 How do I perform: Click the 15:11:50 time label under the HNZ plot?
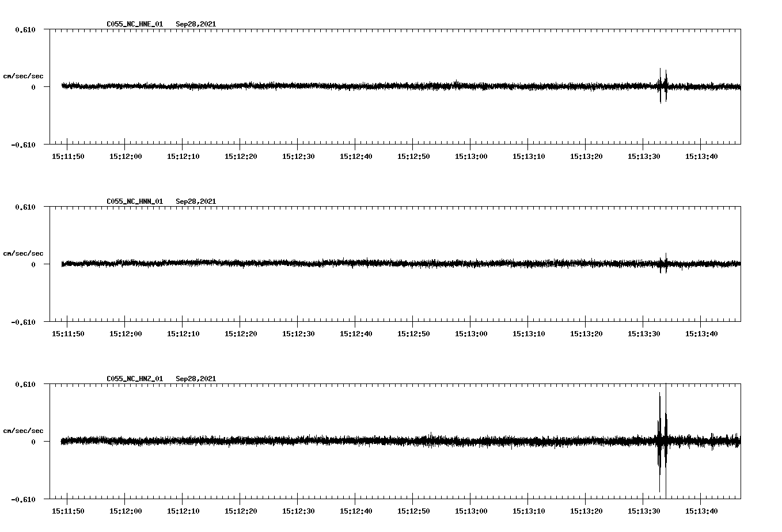[68, 511]
